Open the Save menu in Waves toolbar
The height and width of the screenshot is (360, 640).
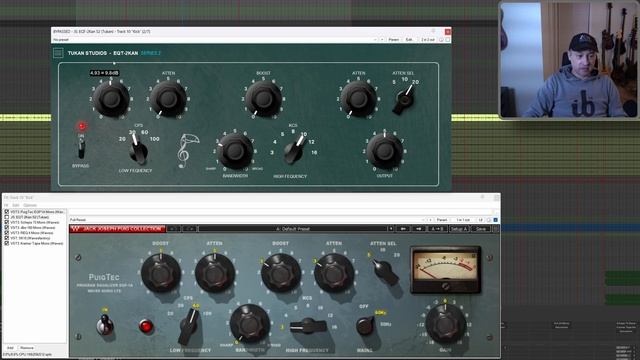[x=481, y=229]
